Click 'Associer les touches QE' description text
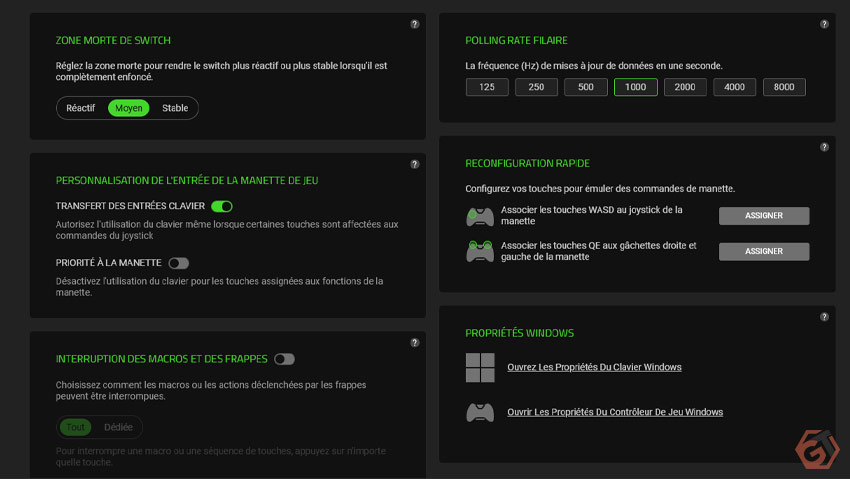The width and height of the screenshot is (850, 479). [598, 251]
